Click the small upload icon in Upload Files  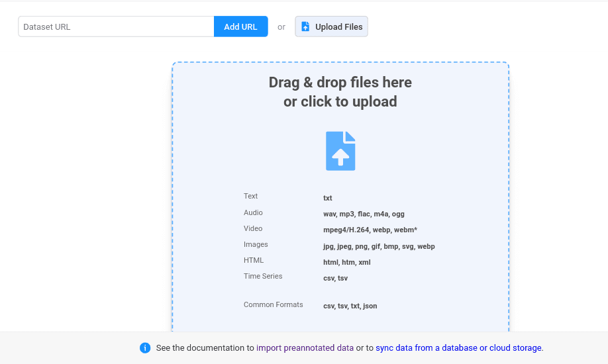(305, 27)
